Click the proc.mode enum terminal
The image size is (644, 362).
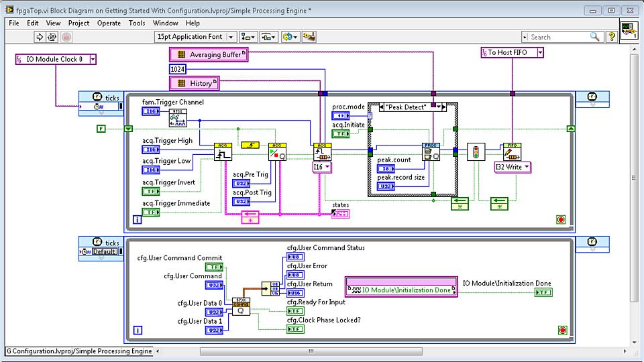[341, 116]
